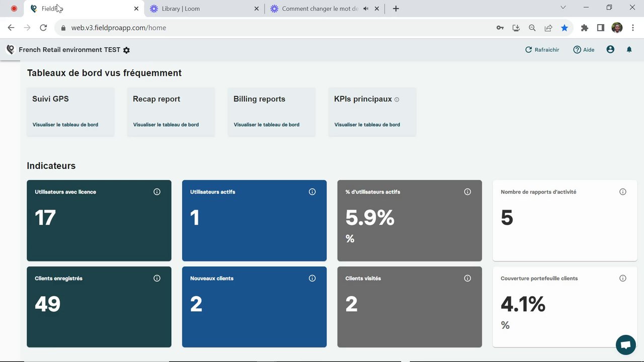Image resolution: width=644 pixels, height=362 pixels.
Task: Mute the audio-playing tab speaker icon
Action: tap(366, 9)
